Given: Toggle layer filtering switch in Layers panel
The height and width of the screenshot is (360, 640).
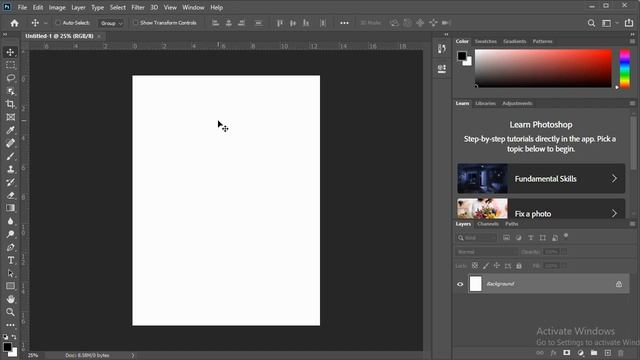Looking at the screenshot, I should (566, 236).
